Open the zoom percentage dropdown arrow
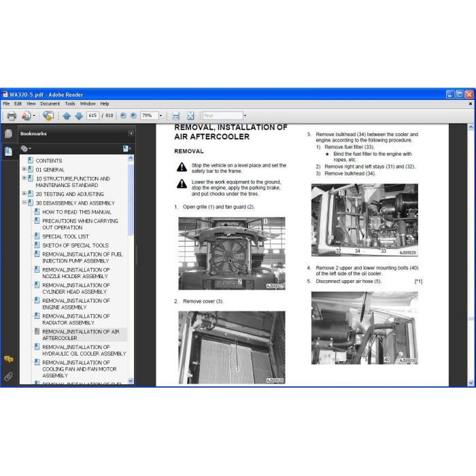This screenshot has height=476, width=476. (160, 116)
